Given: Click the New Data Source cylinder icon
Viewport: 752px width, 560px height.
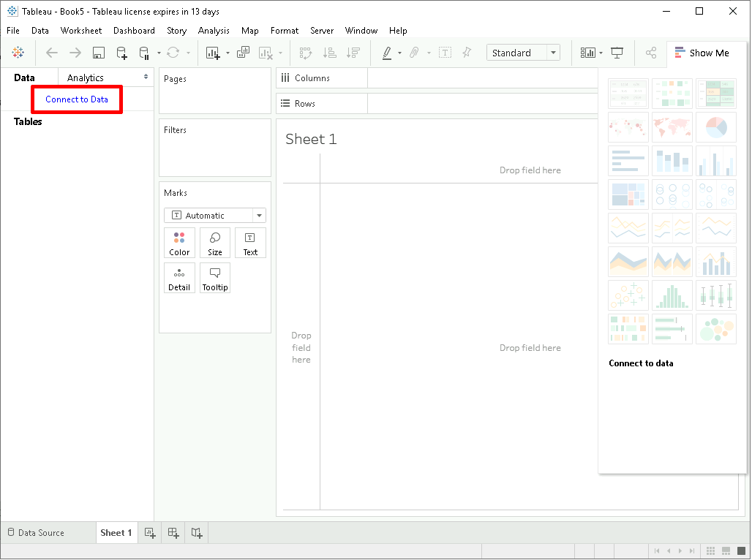Looking at the screenshot, I should (122, 53).
